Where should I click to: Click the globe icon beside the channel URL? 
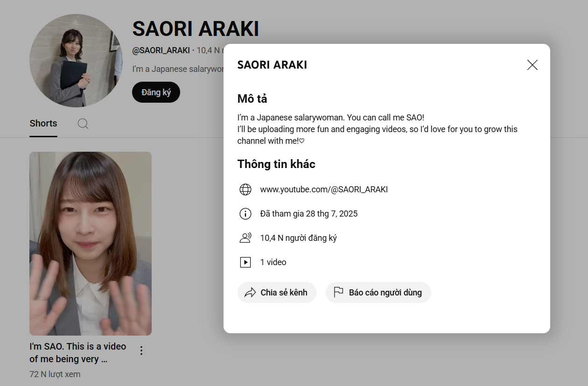(245, 189)
